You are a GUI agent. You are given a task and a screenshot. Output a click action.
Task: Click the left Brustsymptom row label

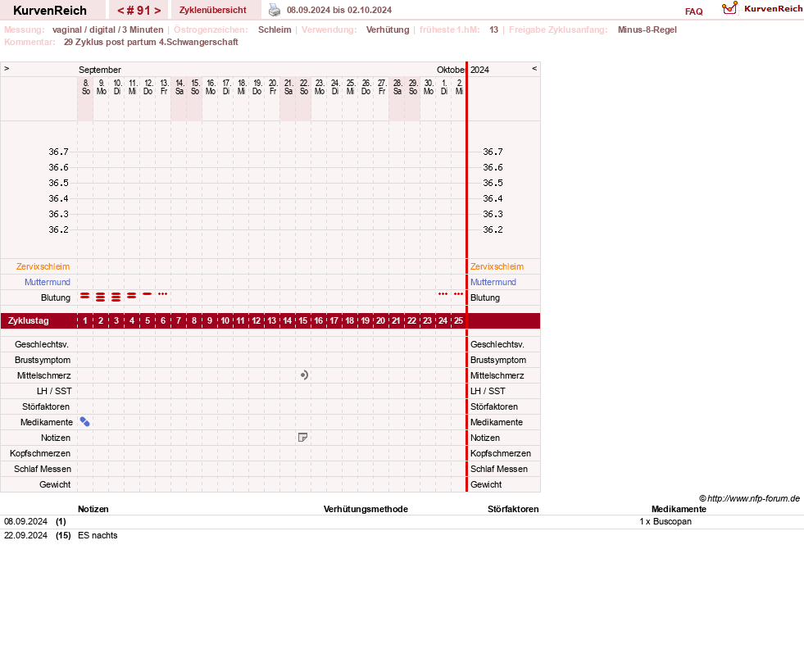pos(43,360)
